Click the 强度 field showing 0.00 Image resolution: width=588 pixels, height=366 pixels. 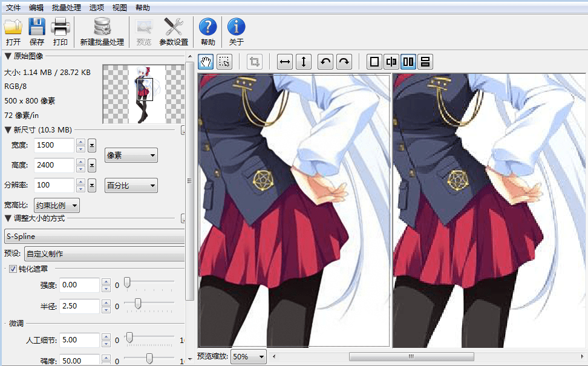[79, 285]
